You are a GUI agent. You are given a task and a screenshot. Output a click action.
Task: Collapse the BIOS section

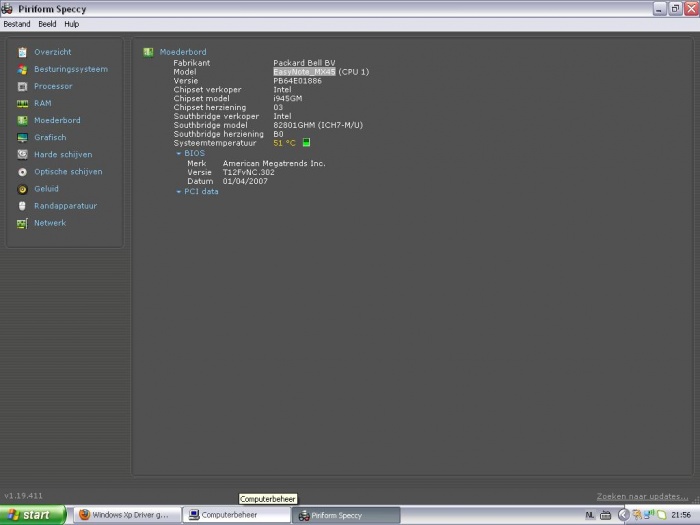(179, 154)
